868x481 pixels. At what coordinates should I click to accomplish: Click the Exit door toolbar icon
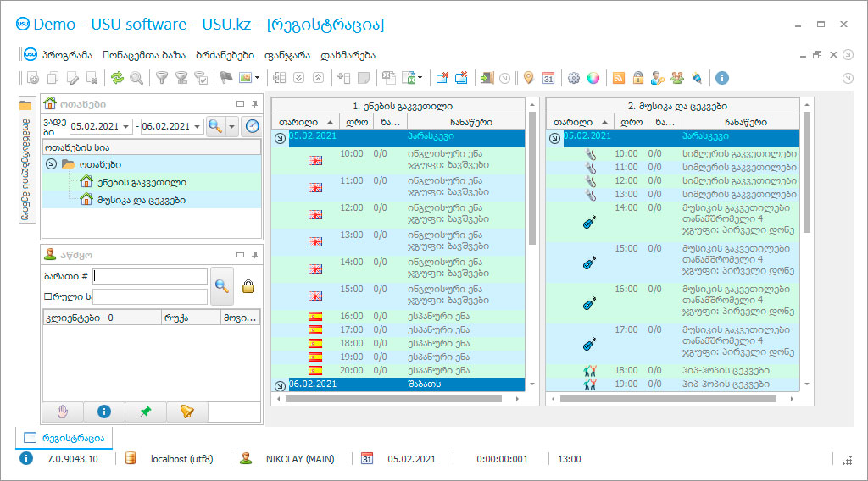click(486, 78)
